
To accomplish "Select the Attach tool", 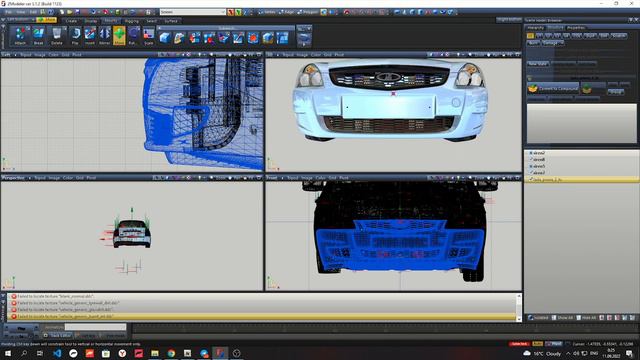I will pyautogui.click(x=20, y=36).
